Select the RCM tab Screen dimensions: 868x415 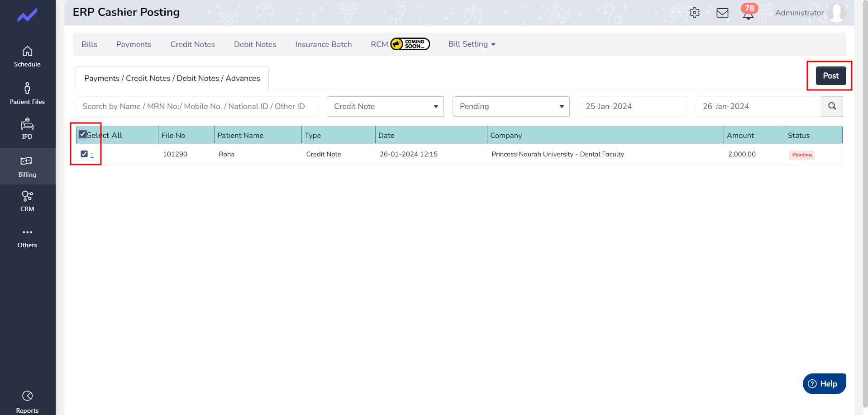379,44
